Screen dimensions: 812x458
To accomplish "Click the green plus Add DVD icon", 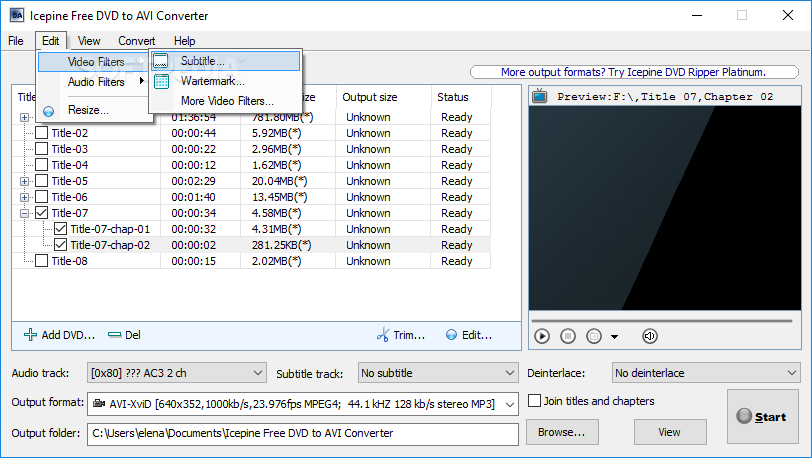I will click(31, 335).
